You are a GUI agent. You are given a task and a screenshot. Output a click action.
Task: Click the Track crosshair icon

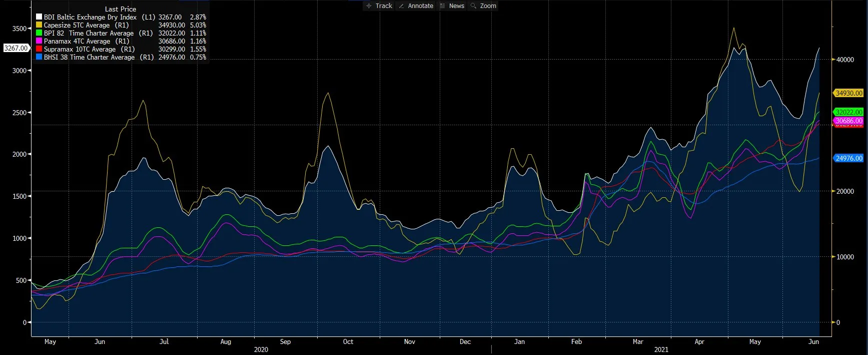pos(369,6)
